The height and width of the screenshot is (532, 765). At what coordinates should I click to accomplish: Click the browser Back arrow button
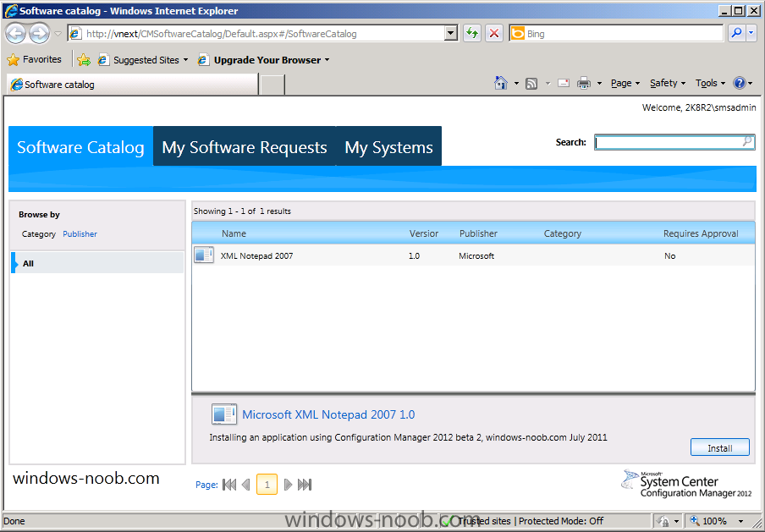coord(16,33)
